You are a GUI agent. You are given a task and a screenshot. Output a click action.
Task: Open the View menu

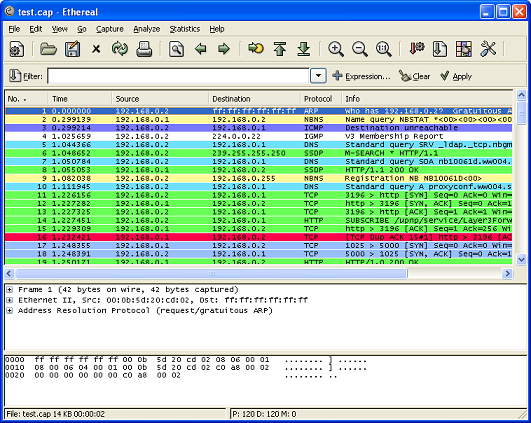click(60, 29)
